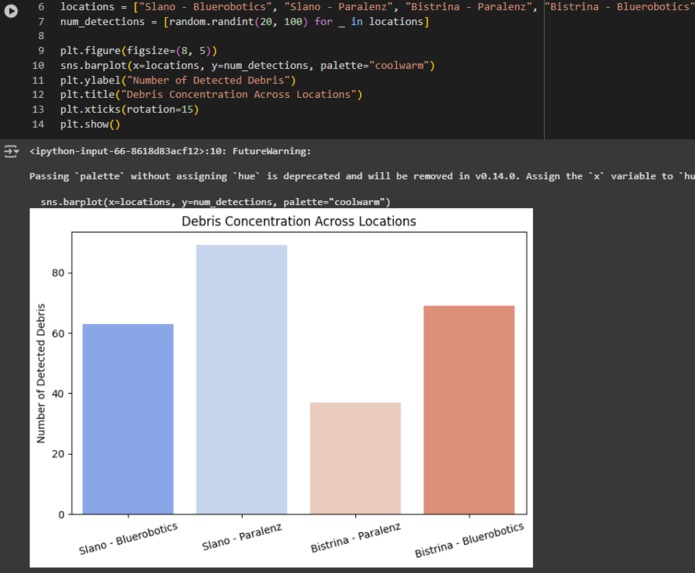Click line number 14 in the gutter
695x573 pixels.
[x=38, y=124]
